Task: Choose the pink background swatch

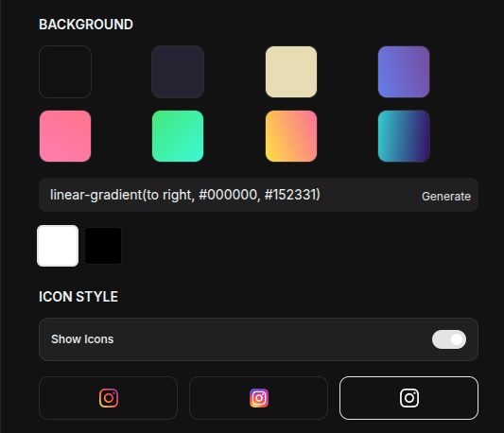Action: pyautogui.click(x=65, y=136)
